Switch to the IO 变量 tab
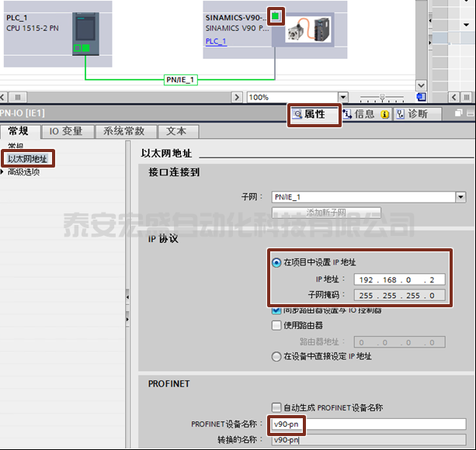Screen dimensions: 476x450 tap(66, 131)
